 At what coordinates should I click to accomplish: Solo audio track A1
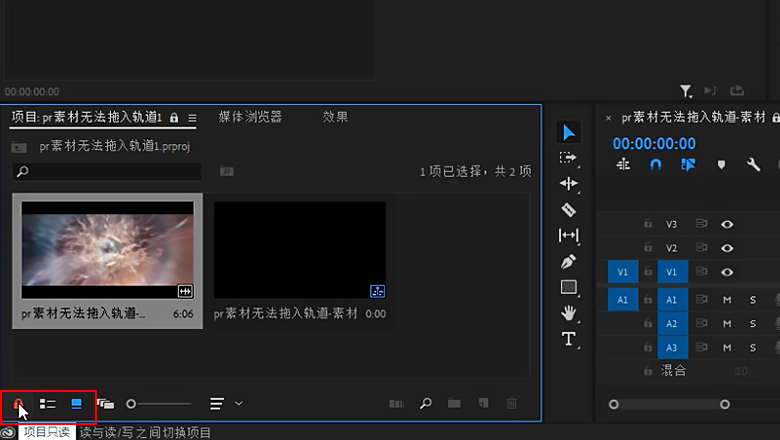click(753, 300)
